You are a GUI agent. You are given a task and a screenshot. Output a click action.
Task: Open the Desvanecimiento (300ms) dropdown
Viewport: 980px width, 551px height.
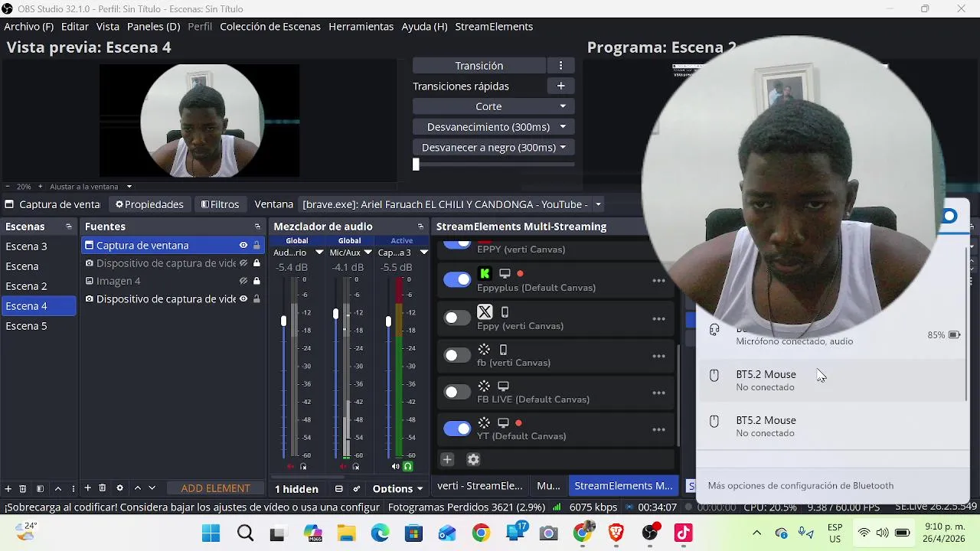coord(563,127)
